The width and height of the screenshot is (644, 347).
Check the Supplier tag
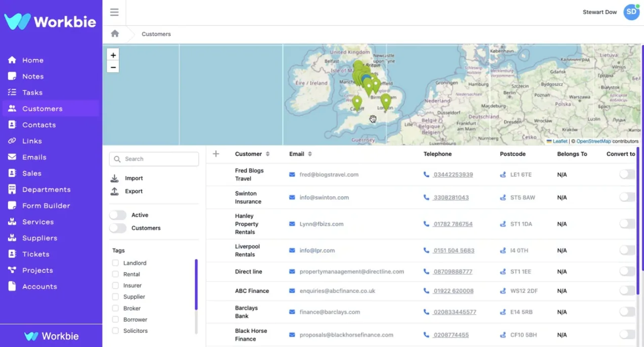click(115, 297)
